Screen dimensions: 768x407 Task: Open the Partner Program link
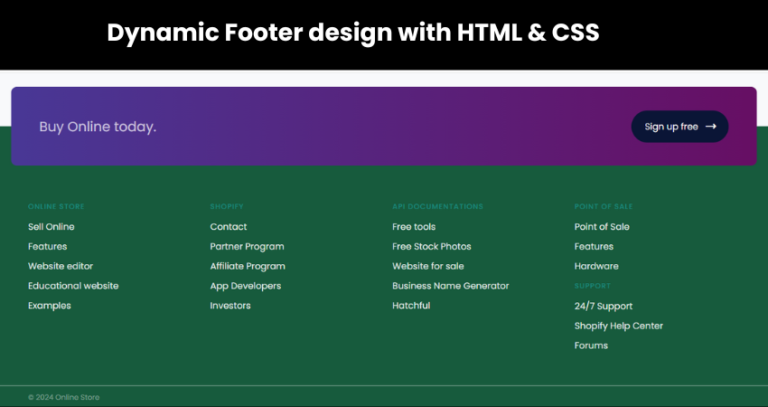click(x=247, y=246)
